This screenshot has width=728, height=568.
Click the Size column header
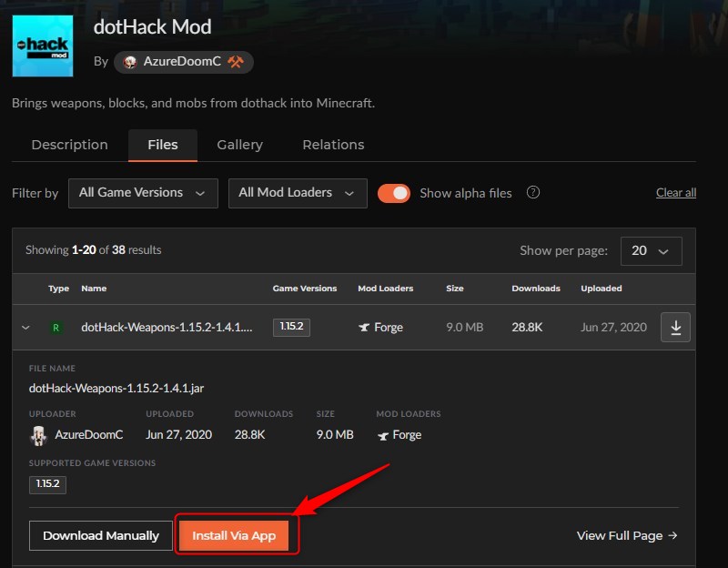(454, 289)
